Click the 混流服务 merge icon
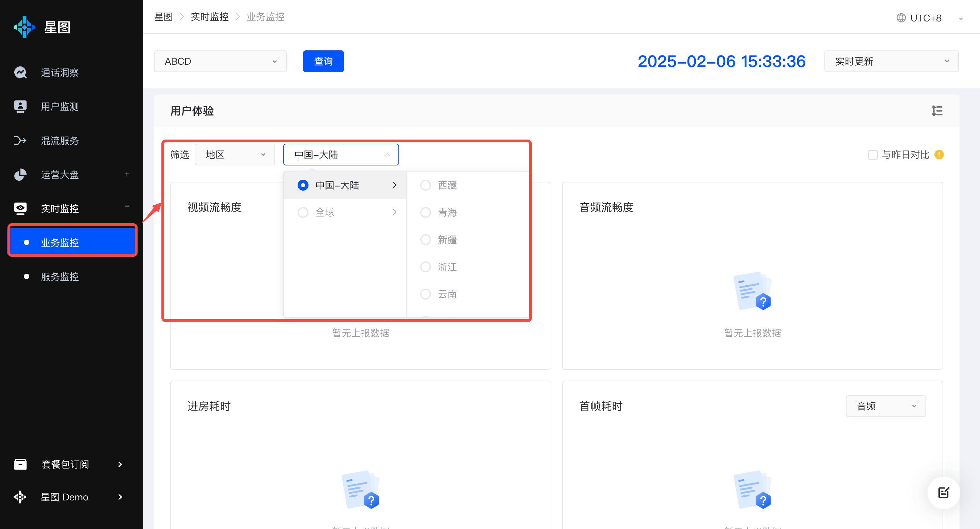This screenshot has height=529, width=980. coord(20,140)
